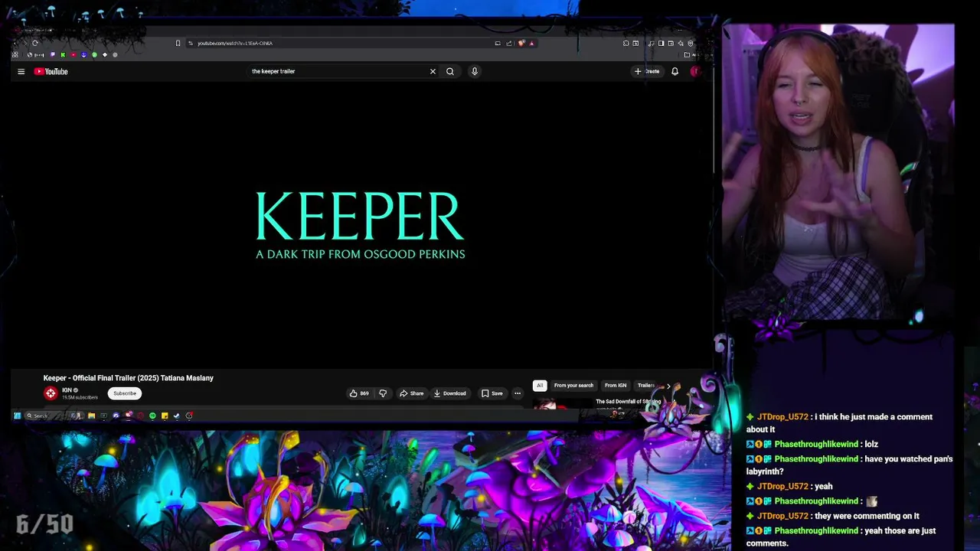Select the Trailers filter chip
This screenshot has height=551, width=980.
pyautogui.click(x=646, y=386)
